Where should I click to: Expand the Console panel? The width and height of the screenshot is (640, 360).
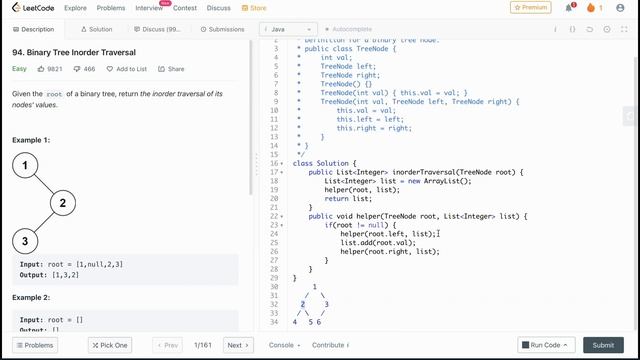point(284,345)
